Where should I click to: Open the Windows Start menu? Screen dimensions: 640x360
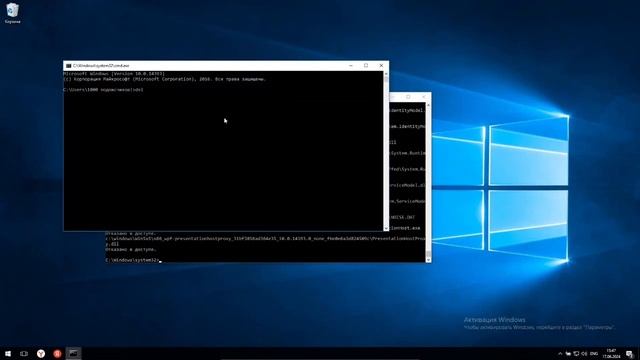8,353
